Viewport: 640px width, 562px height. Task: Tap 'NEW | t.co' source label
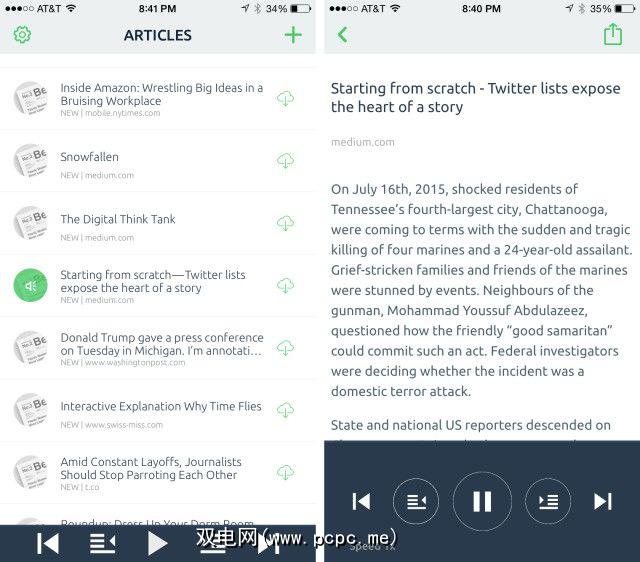pyautogui.click(x=80, y=487)
